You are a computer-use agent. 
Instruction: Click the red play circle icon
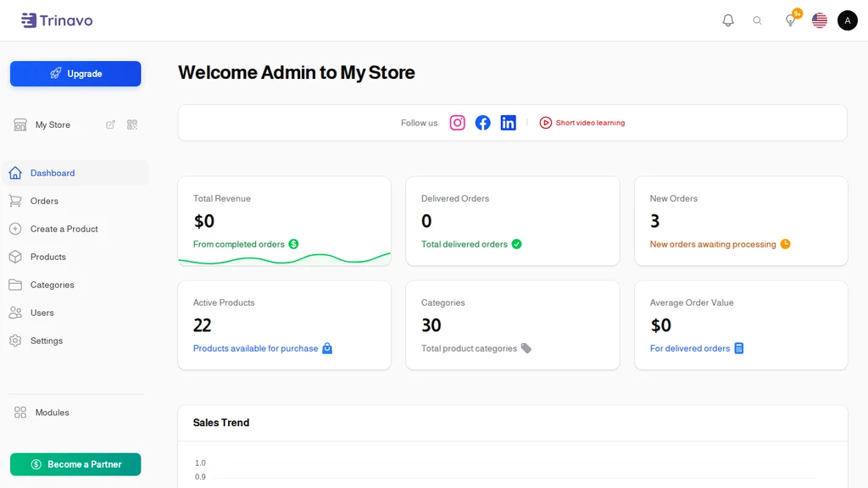click(x=545, y=123)
